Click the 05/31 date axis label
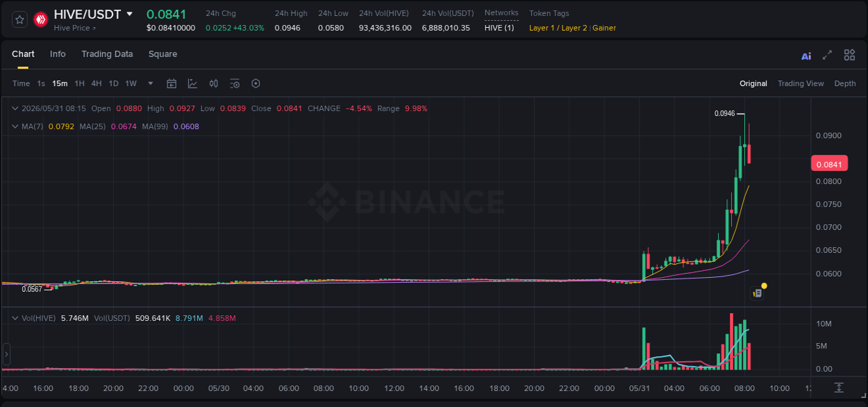This screenshot has width=868, height=407. pos(640,388)
